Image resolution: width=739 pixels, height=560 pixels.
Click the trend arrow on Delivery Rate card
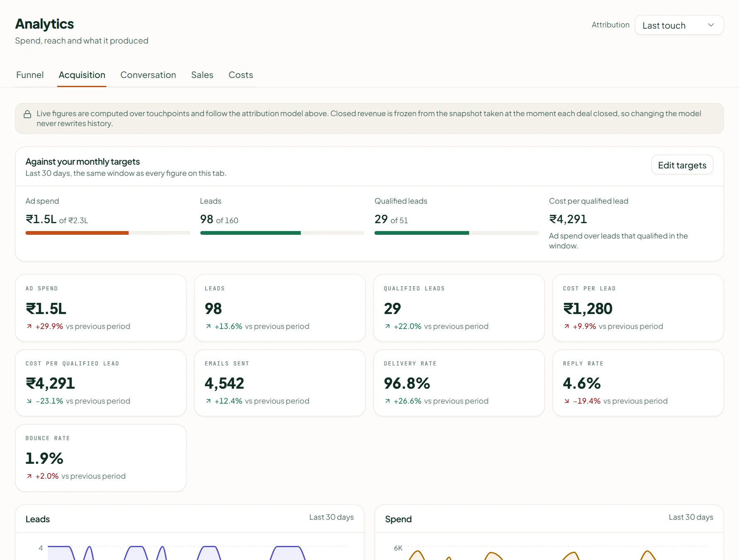pyautogui.click(x=387, y=401)
